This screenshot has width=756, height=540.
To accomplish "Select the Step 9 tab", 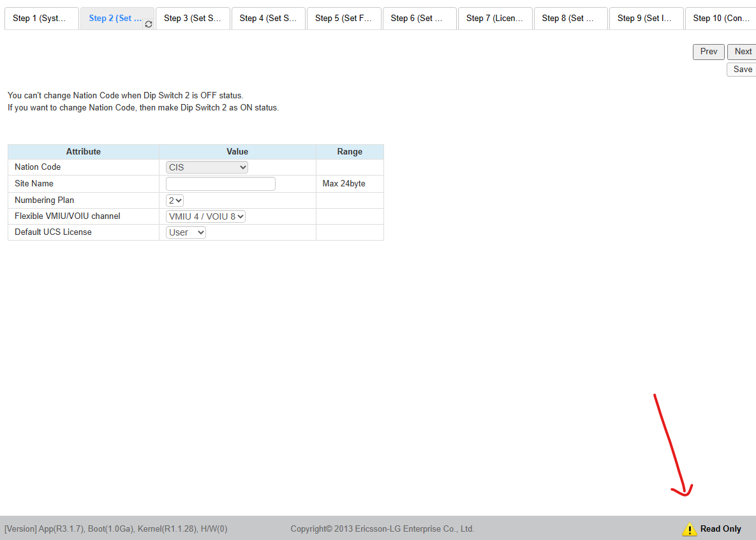I will point(646,19).
